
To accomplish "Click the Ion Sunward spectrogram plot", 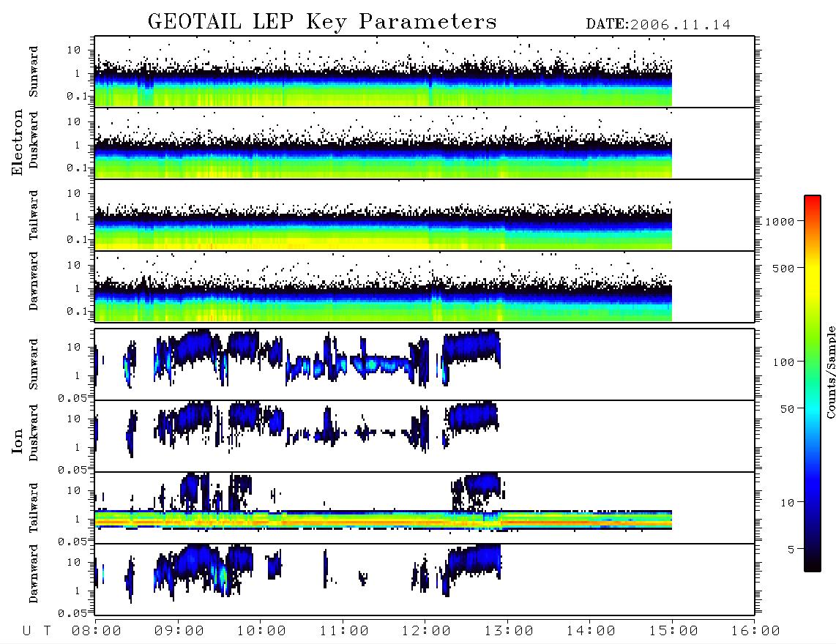I will [x=425, y=364].
